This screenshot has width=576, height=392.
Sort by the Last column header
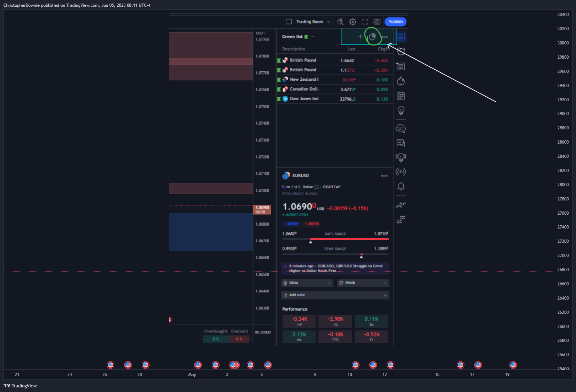pos(351,49)
